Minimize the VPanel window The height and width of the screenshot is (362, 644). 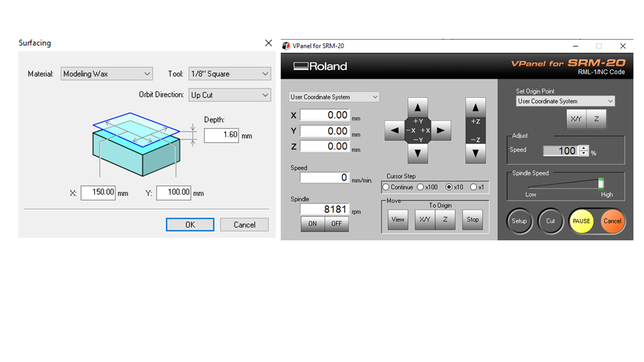576,46
